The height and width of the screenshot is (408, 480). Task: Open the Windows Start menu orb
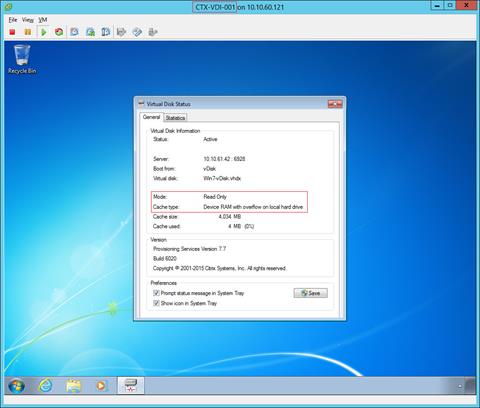(x=16, y=386)
